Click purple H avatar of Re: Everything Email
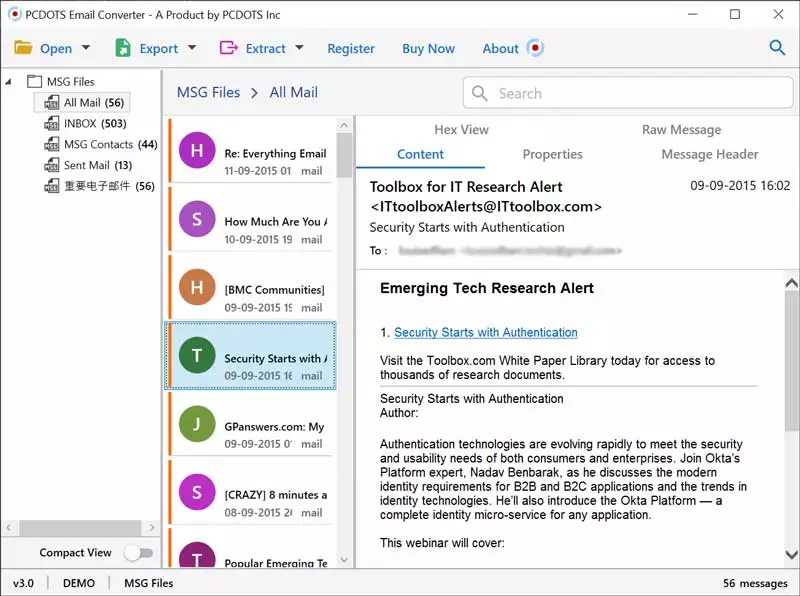The height and width of the screenshot is (596, 800). (x=197, y=150)
